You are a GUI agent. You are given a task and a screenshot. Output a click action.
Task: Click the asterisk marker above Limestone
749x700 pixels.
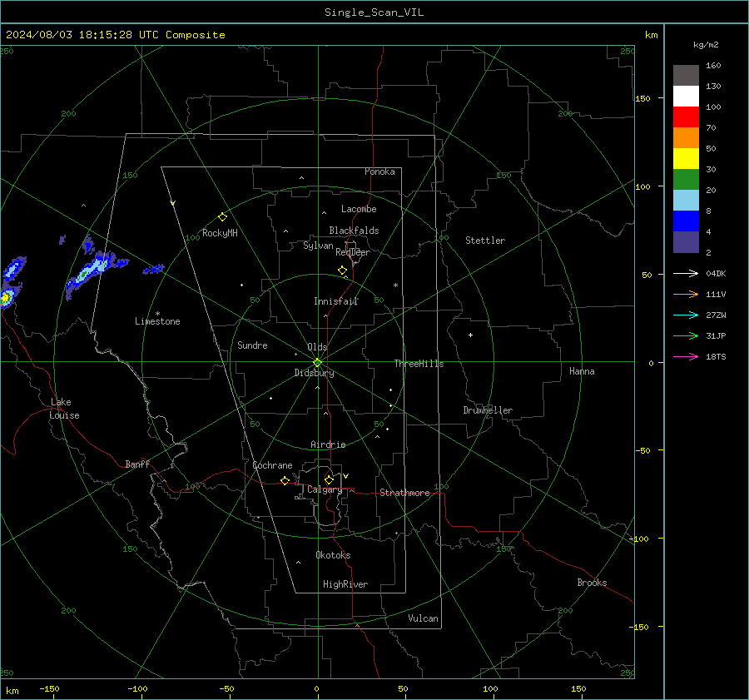(157, 314)
